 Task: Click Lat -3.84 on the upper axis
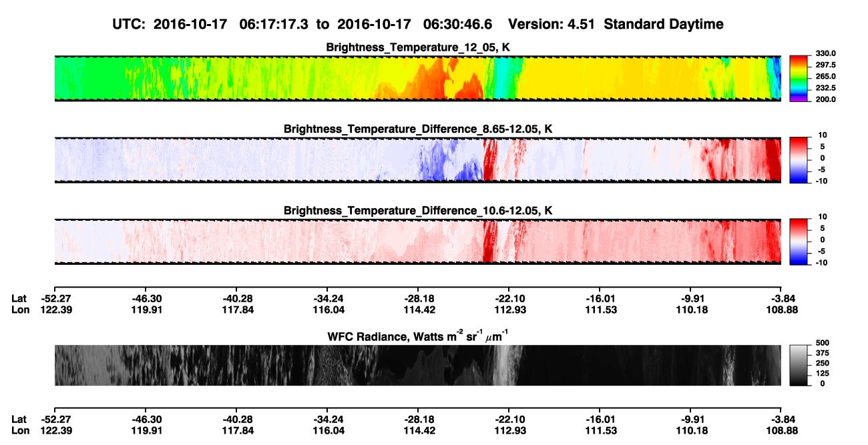[781, 299]
